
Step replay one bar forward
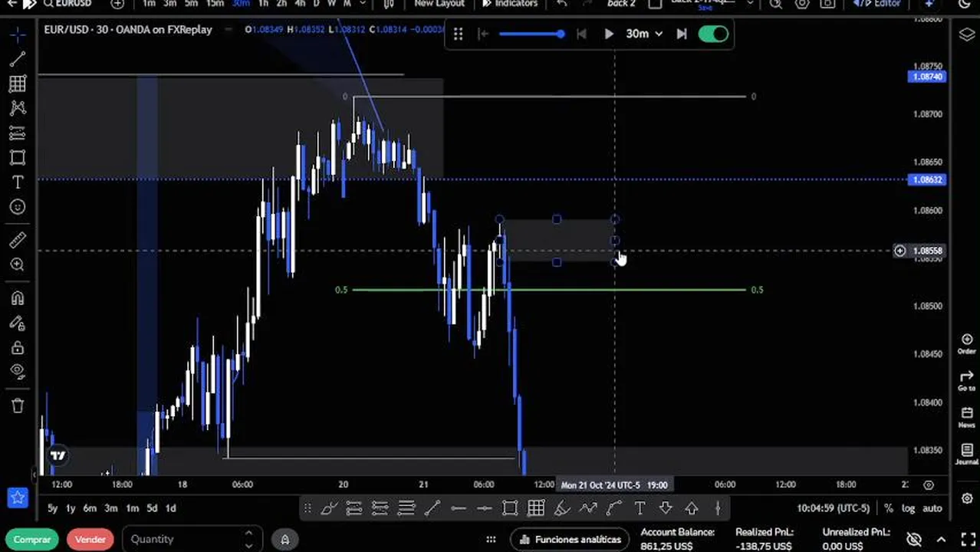click(682, 34)
